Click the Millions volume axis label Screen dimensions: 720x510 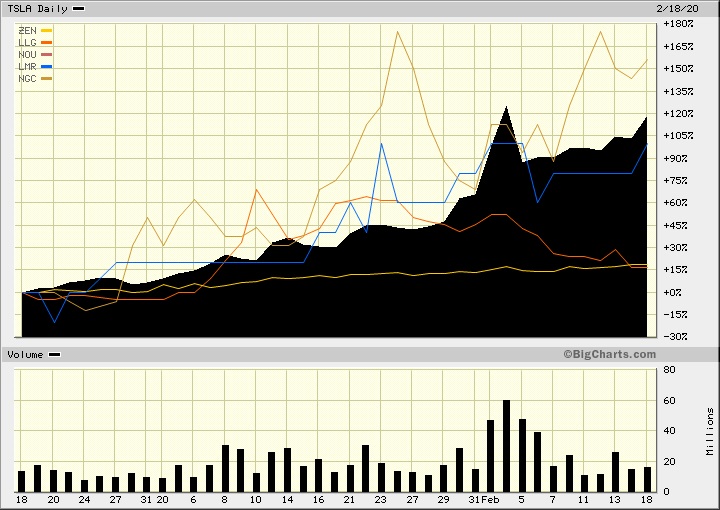click(709, 431)
